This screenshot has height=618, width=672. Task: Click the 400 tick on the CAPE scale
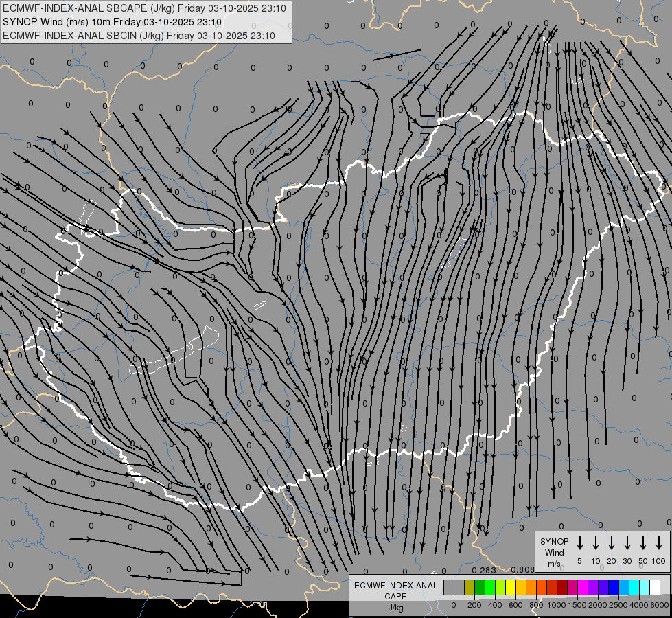point(495,605)
